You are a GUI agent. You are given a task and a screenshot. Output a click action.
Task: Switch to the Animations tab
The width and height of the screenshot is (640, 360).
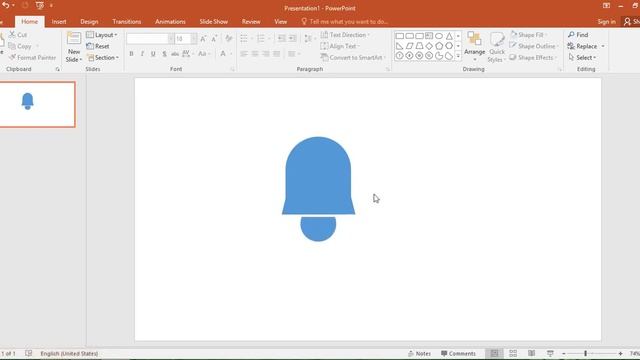point(170,22)
